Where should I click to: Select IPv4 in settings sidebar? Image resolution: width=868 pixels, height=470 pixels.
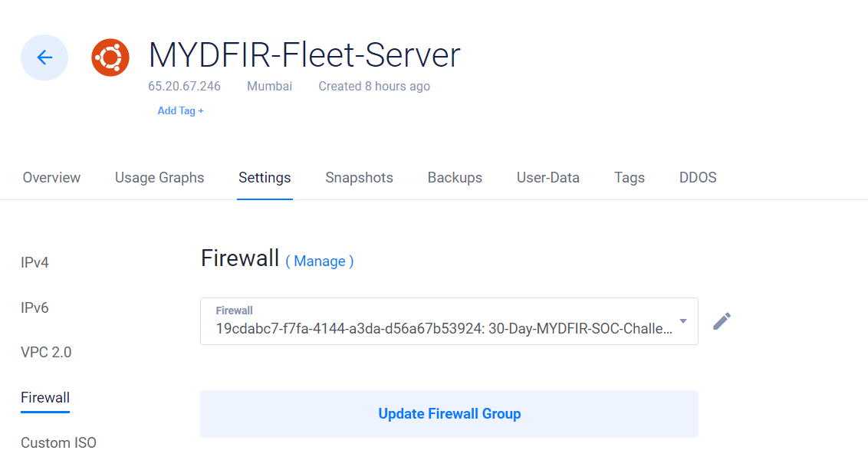pyautogui.click(x=35, y=262)
